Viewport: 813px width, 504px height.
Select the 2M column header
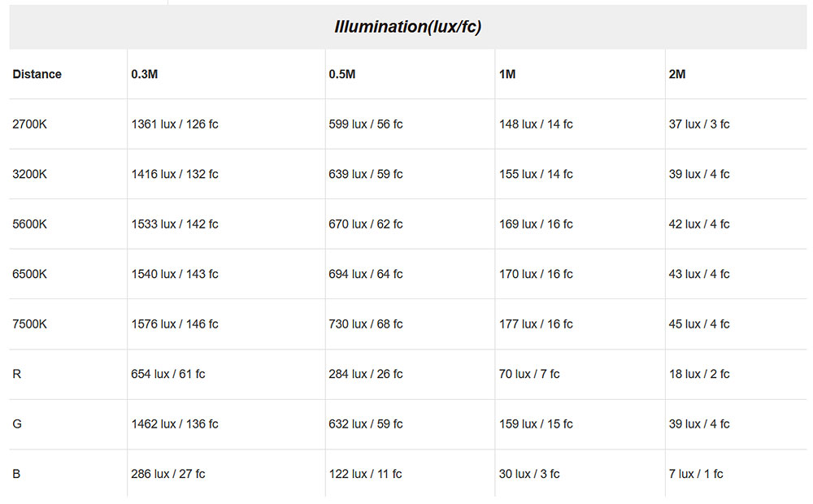click(677, 74)
